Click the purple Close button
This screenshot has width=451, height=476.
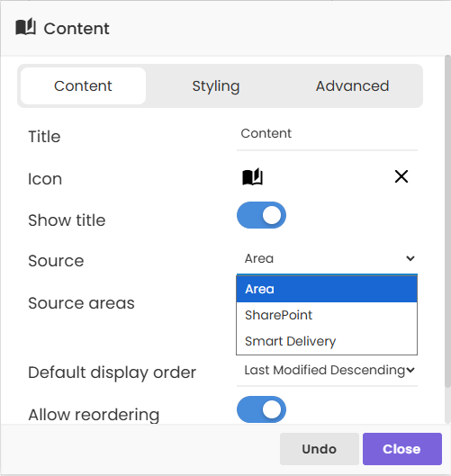click(402, 449)
